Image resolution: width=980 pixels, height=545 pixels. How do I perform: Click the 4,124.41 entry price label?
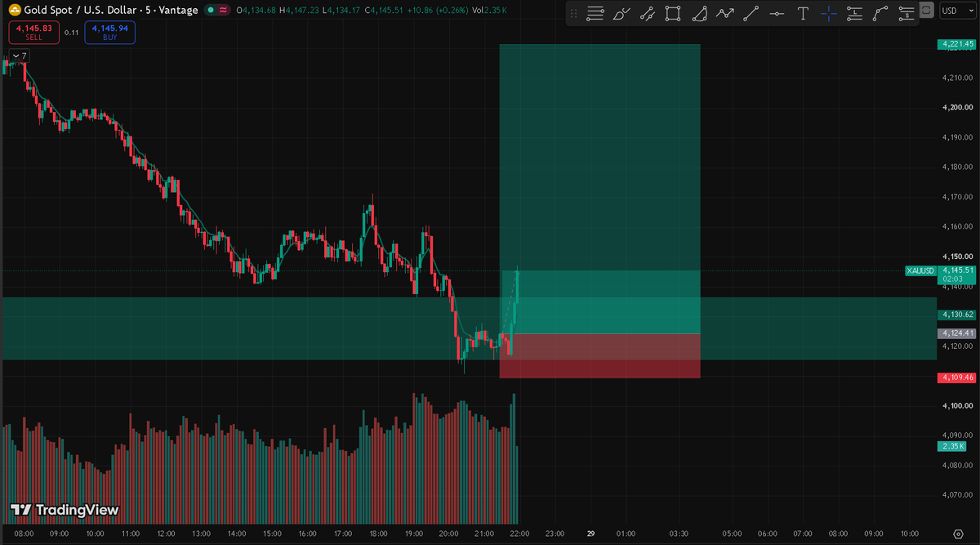pos(956,333)
